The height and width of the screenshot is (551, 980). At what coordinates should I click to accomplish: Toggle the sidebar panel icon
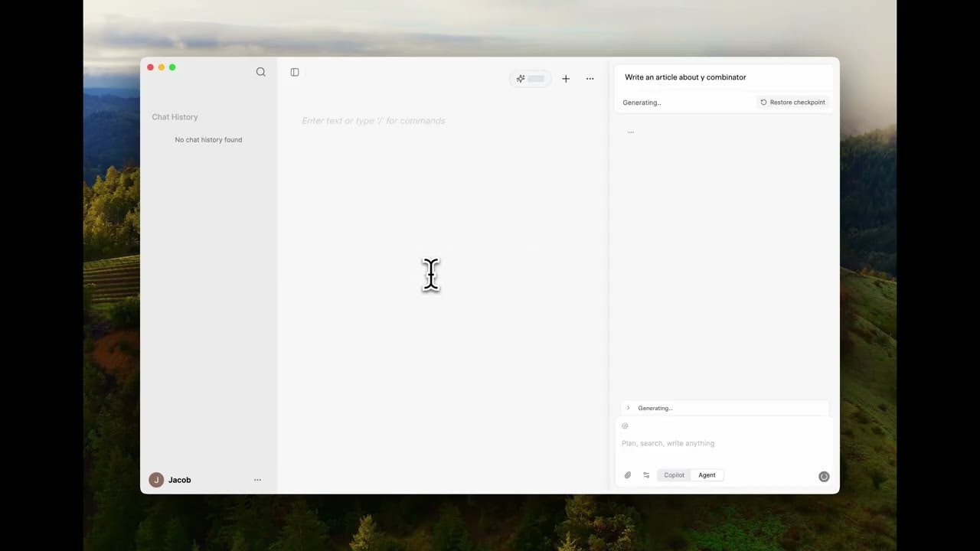[x=295, y=72]
